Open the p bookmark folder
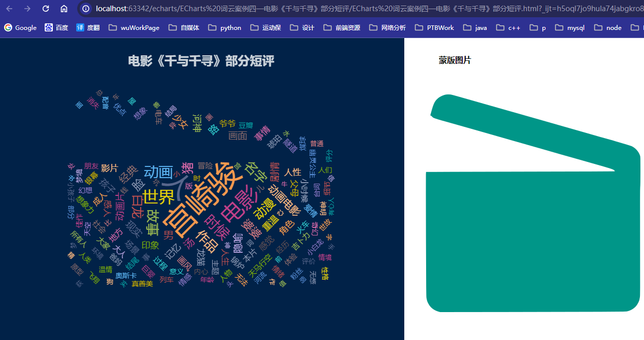This screenshot has width=644, height=340. (x=538, y=27)
